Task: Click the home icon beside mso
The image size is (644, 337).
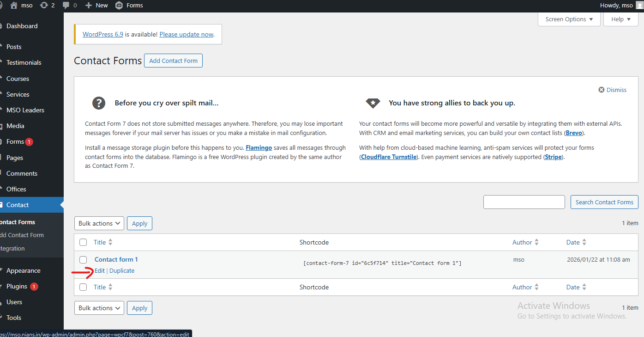Action: click(x=14, y=6)
